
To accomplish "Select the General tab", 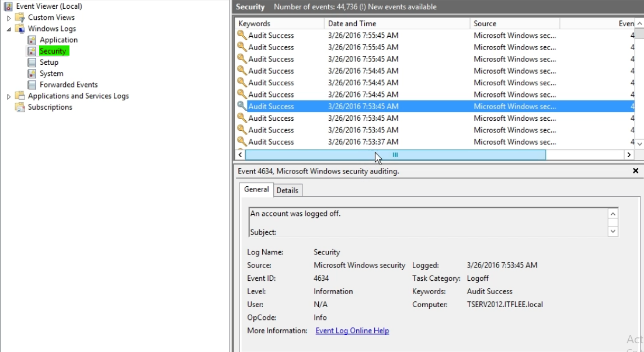I will pyautogui.click(x=256, y=190).
